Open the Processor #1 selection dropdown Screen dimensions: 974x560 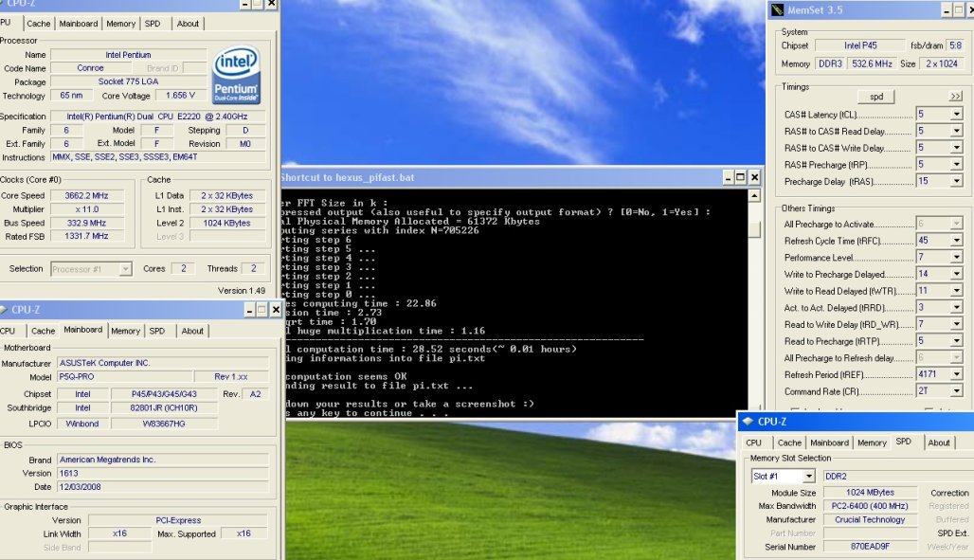(125, 269)
